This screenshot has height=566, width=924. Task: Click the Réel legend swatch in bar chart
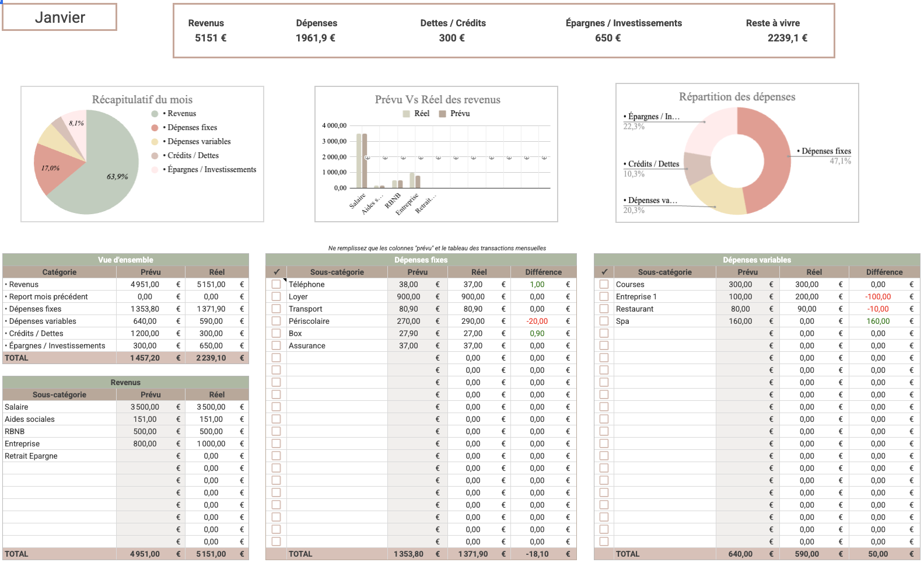point(406,114)
